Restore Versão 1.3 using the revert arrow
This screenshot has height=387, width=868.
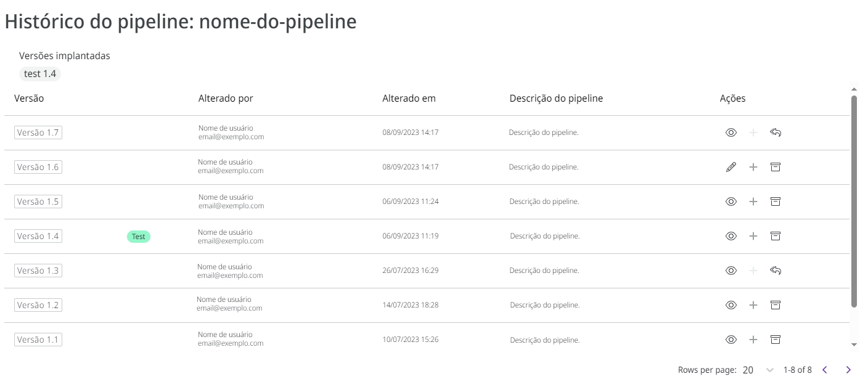pos(775,270)
